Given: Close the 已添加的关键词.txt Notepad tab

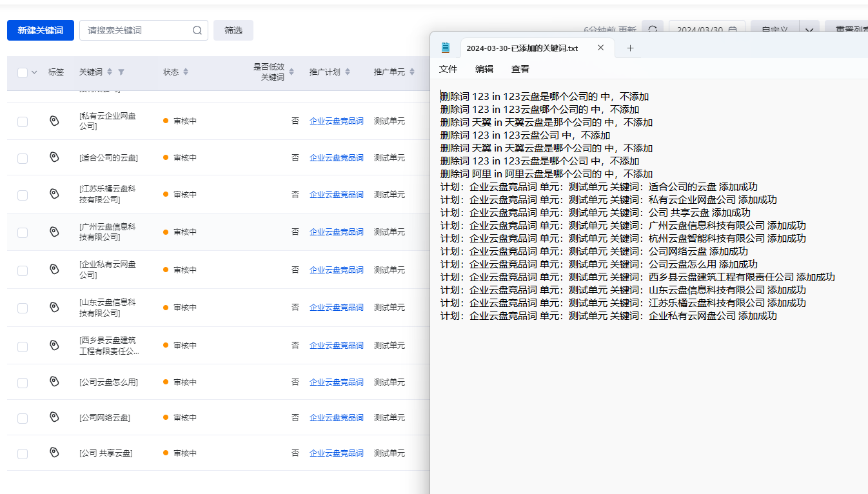Looking at the screenshot, I should pos(601,48).
